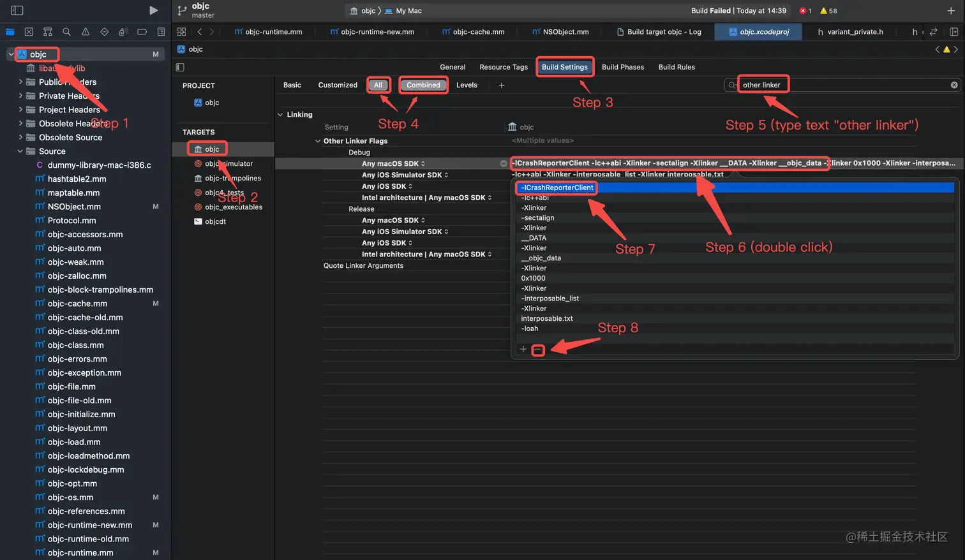Collapse the objc project root

11,54
